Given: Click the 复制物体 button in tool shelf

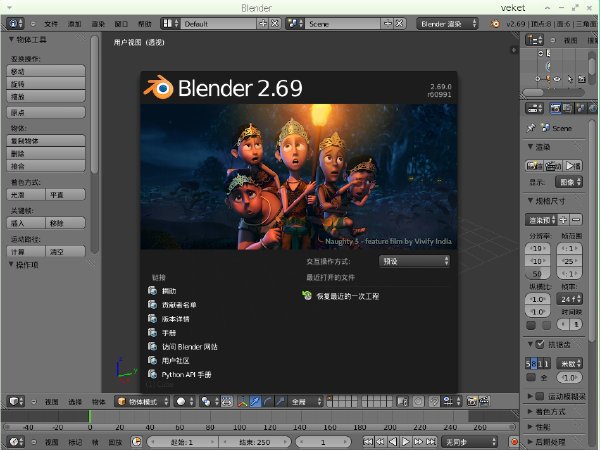Looking at the screenshot, I should (46, 141).
